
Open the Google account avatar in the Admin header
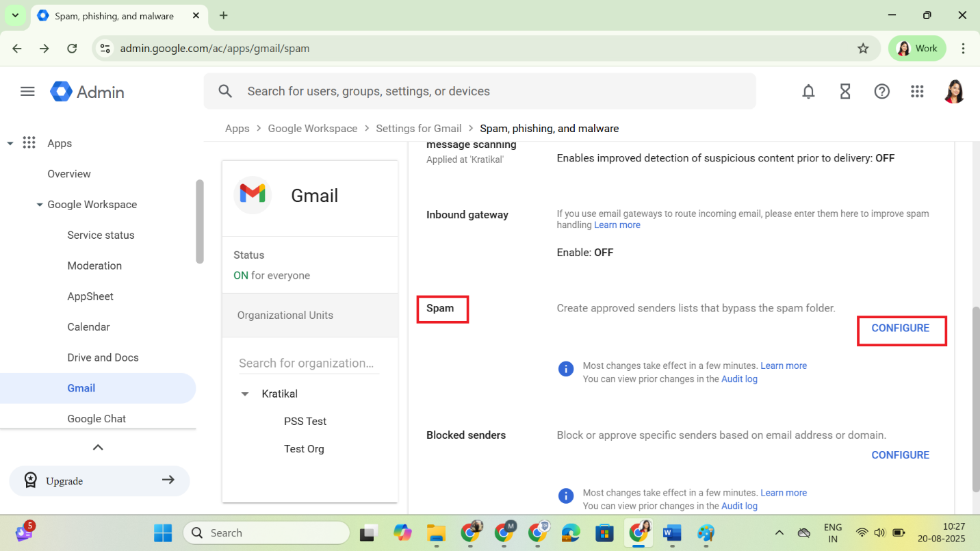[x=954, y=91]
